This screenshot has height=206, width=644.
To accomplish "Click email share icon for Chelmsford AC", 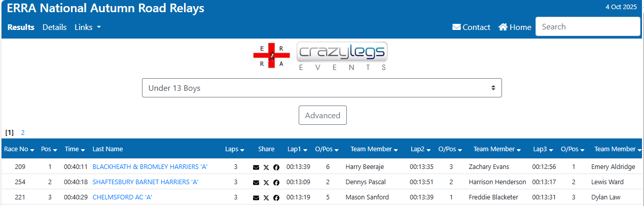I will click(x=256, y=197).
